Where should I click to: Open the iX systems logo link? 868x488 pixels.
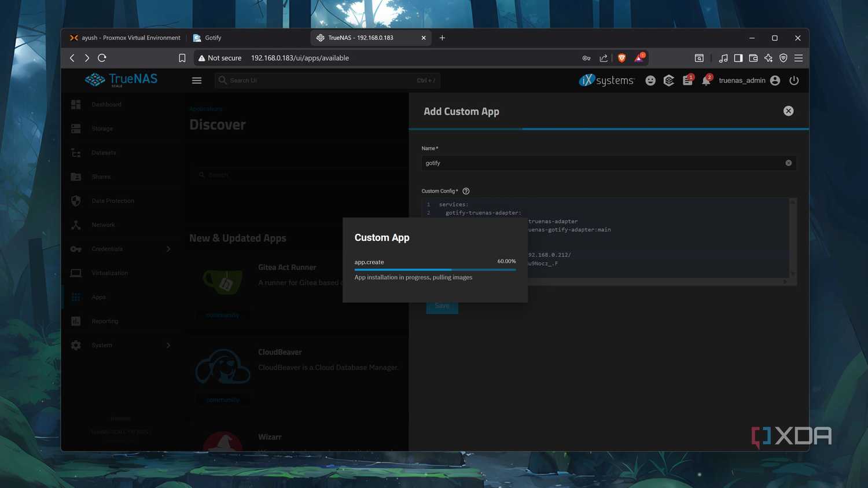coord(606,80)
